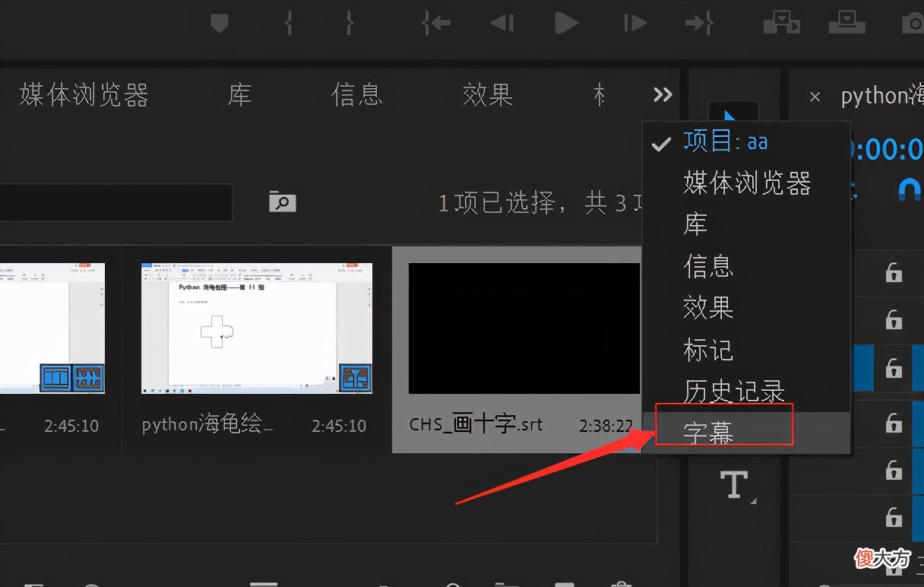Step forward one frame
924x587 pixels.
(634, 24)
